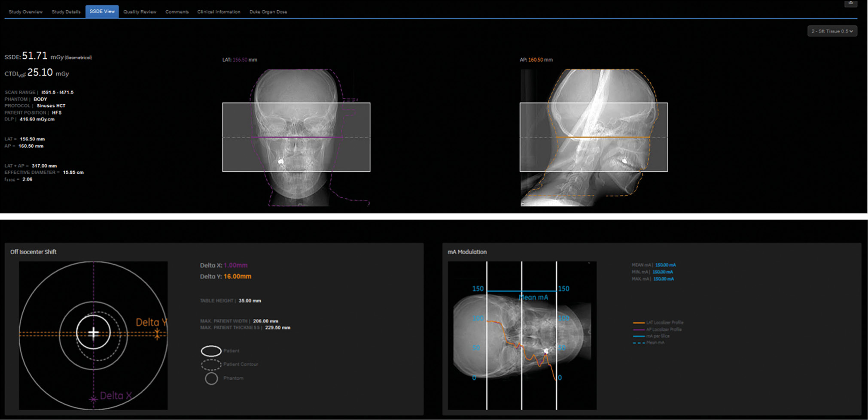Click the Phantom circle legend icon
Screen dimensions: 868x420
click(211, 378)
